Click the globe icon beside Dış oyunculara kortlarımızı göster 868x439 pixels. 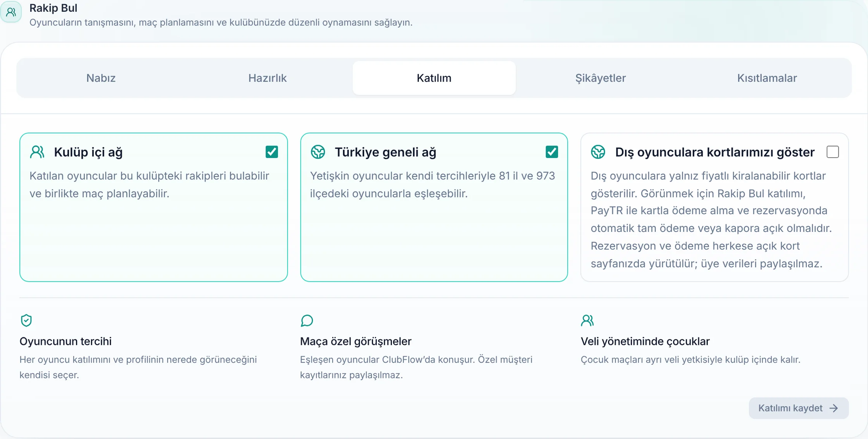pyautogui.click(x=598, y=152)
